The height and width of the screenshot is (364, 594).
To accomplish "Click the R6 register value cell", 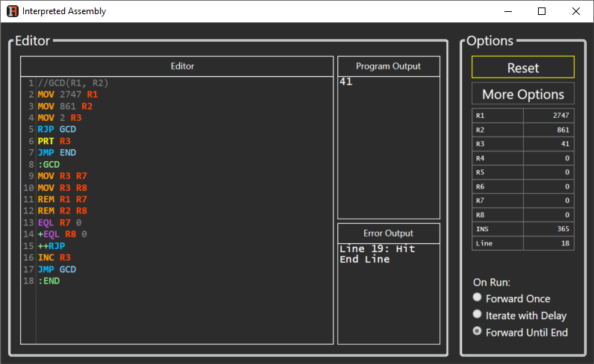I will [x=548, y=186].
